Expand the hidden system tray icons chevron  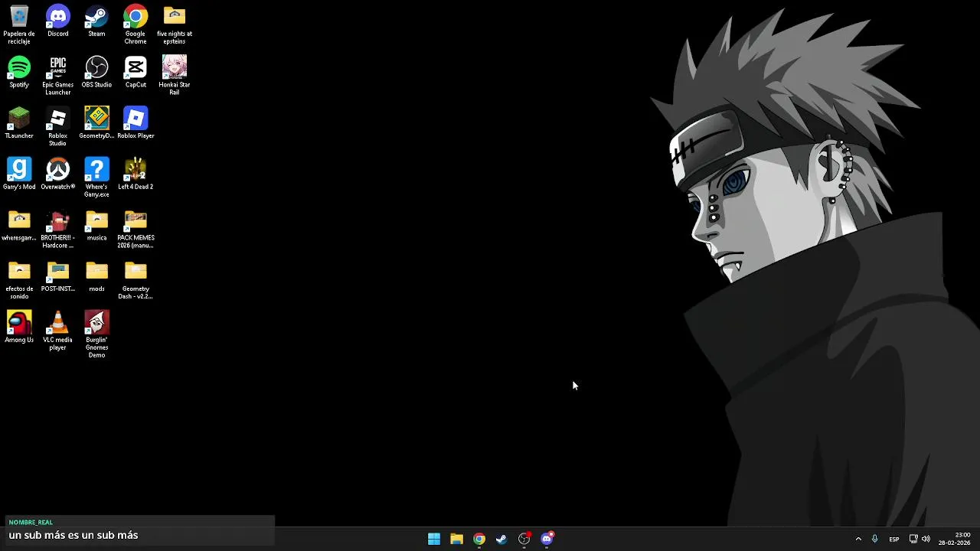click(x=858, y=539)
